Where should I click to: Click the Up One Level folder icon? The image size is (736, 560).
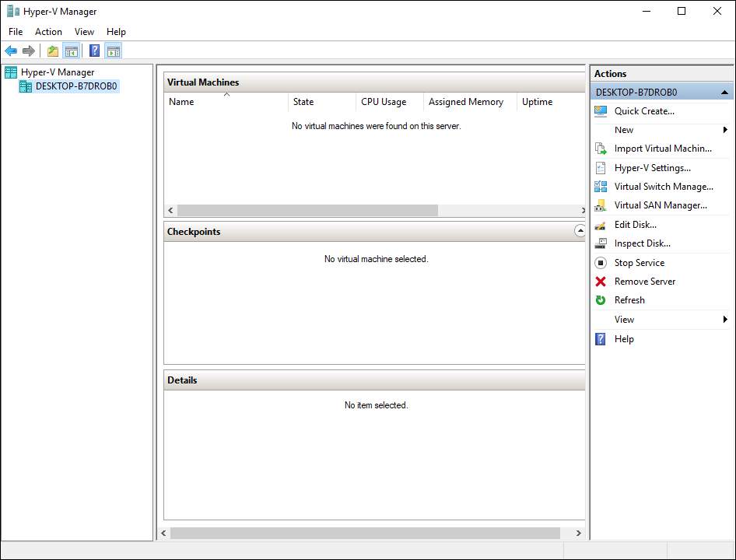pyautogui.click(x=52, y=51)
